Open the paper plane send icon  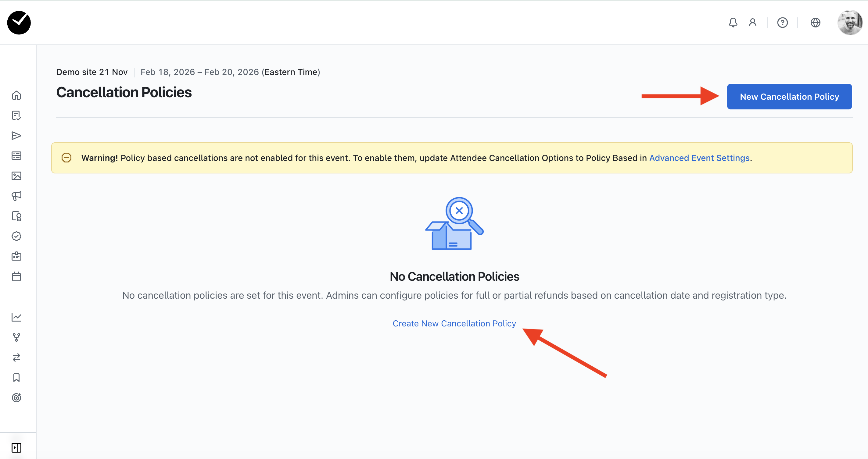[16, 135]
